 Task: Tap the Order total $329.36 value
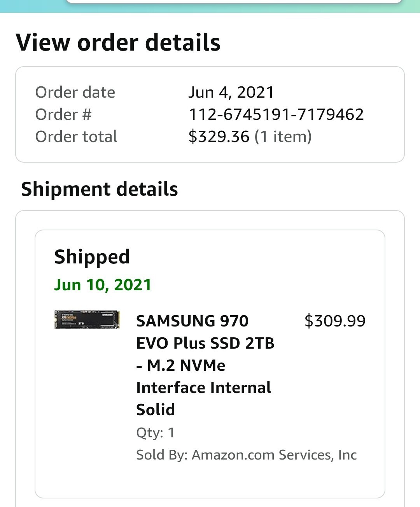click(219, 137)
